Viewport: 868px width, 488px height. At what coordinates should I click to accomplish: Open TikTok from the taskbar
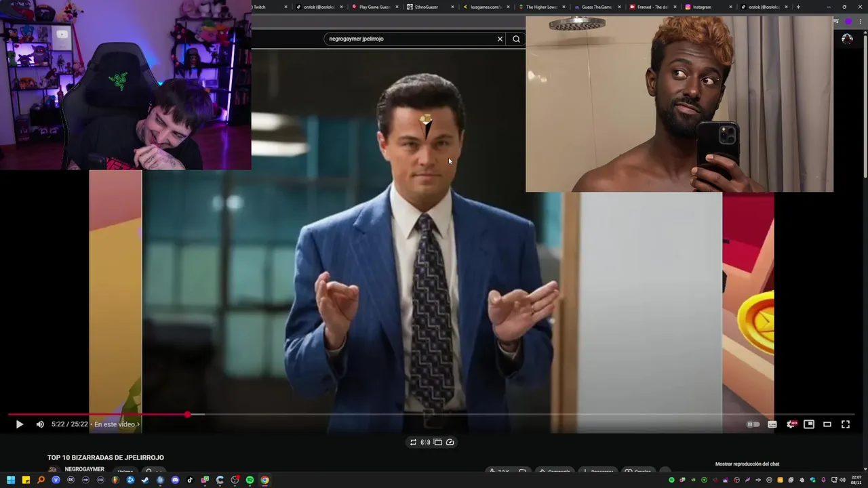pos(190,480)
